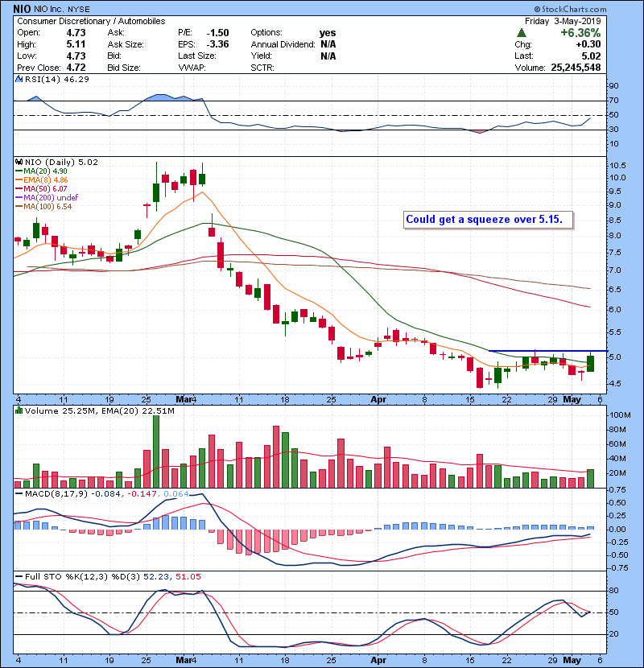Click the green MA(20) 4.90 legend entry
This screenshot has width=644, height=668.
click(42, 171)
